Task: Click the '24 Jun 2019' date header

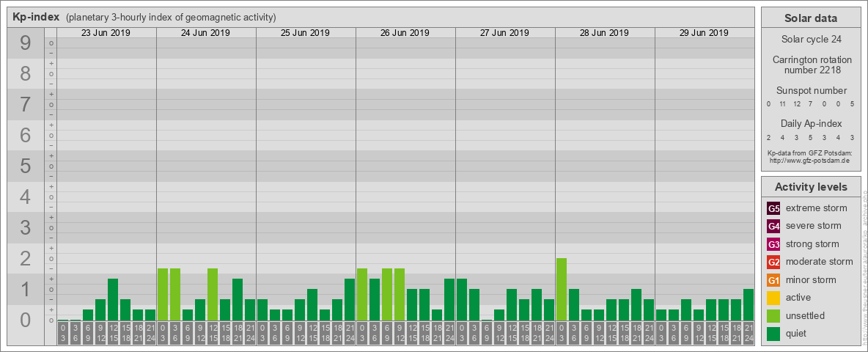Action: (x=205, y=33)
